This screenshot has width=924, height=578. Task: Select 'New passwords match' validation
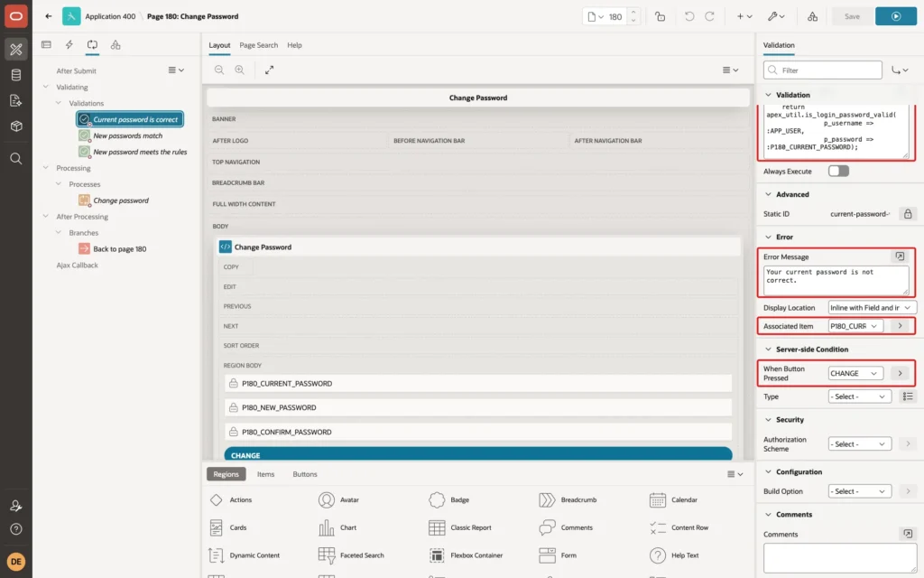point(128,135)
